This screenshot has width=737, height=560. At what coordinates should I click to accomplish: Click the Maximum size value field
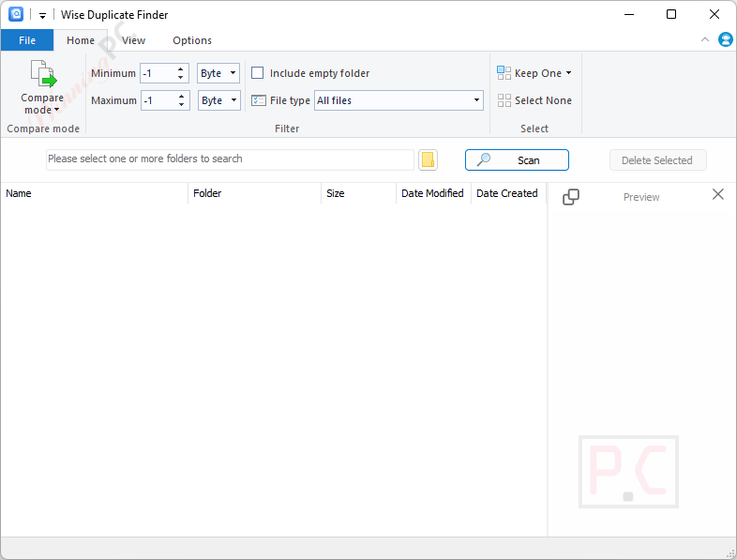coord(158,100)
